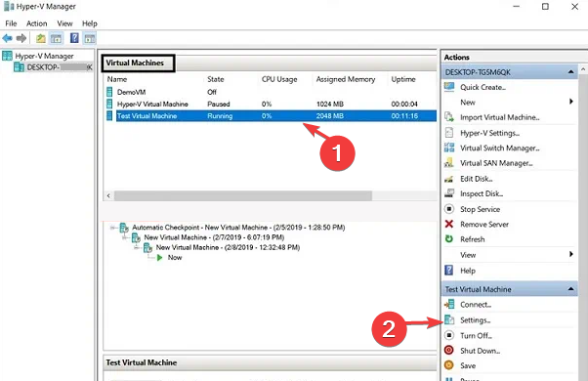Image resolution: width=588 pixels, height=381 pixels.
Task: Click the Quick Create... action
Action: click(483, 87)
